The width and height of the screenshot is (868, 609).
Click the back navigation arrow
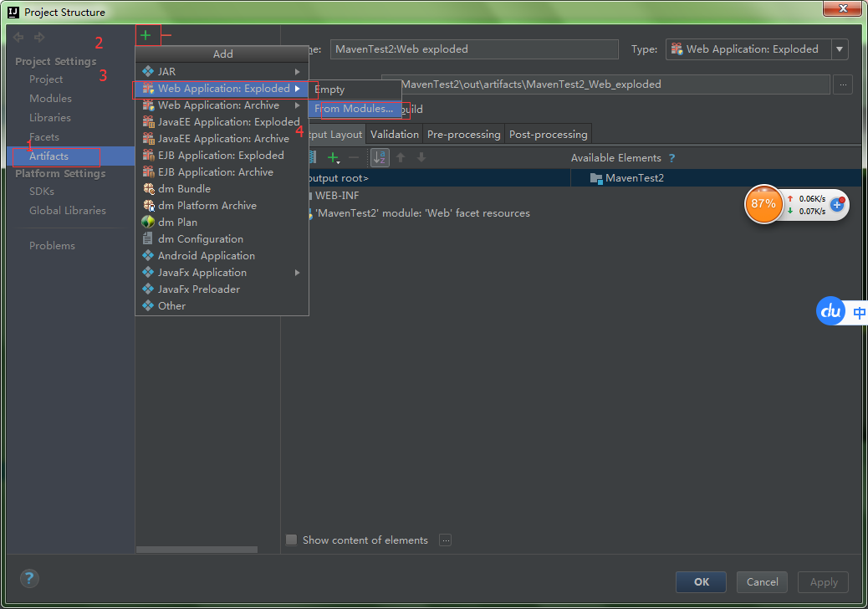click(18, 37)
